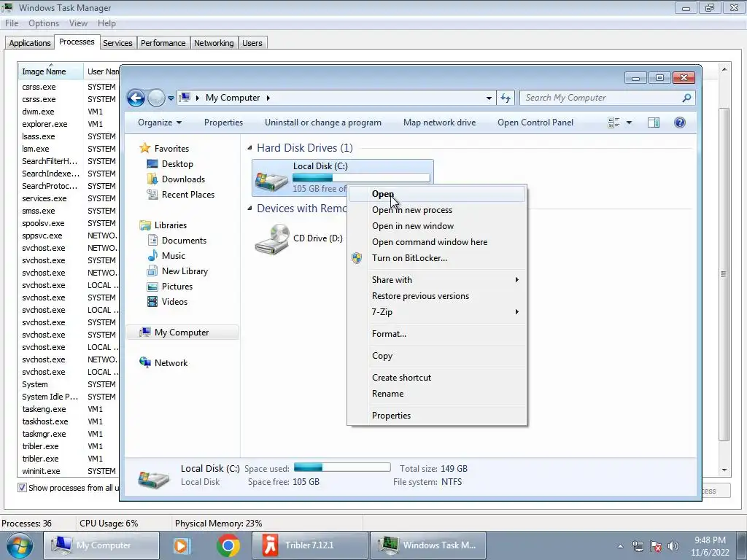Click the Libraries icon in navigation
Image resolution: width=747 pixels, height=560 pixels.
point(145,225)
